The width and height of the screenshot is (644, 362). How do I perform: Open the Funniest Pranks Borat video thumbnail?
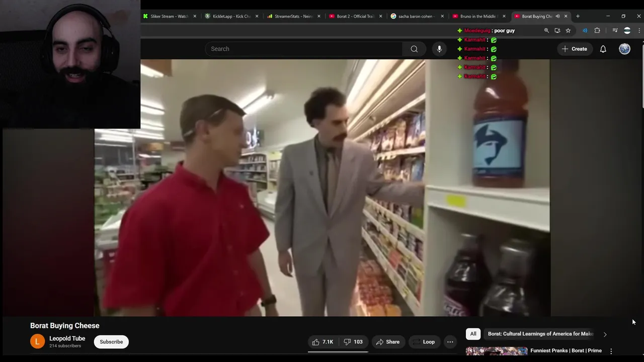(x=497, y=351)
